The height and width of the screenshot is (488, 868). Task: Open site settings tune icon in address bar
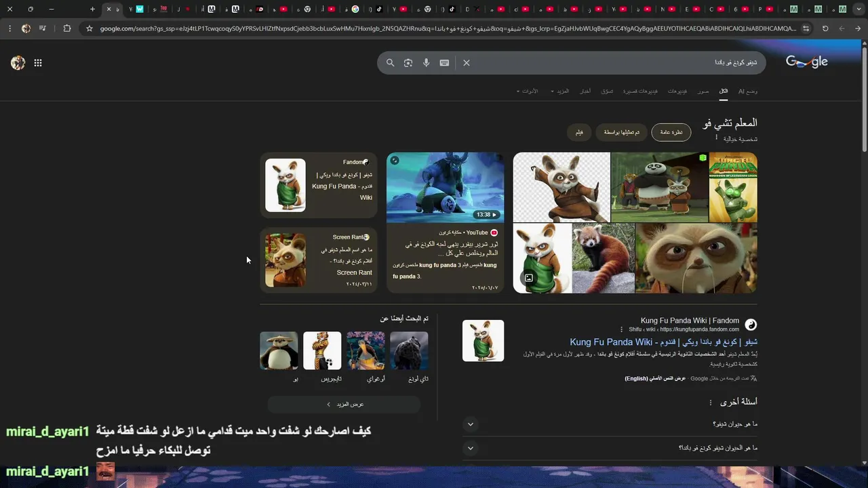point(806,28)
